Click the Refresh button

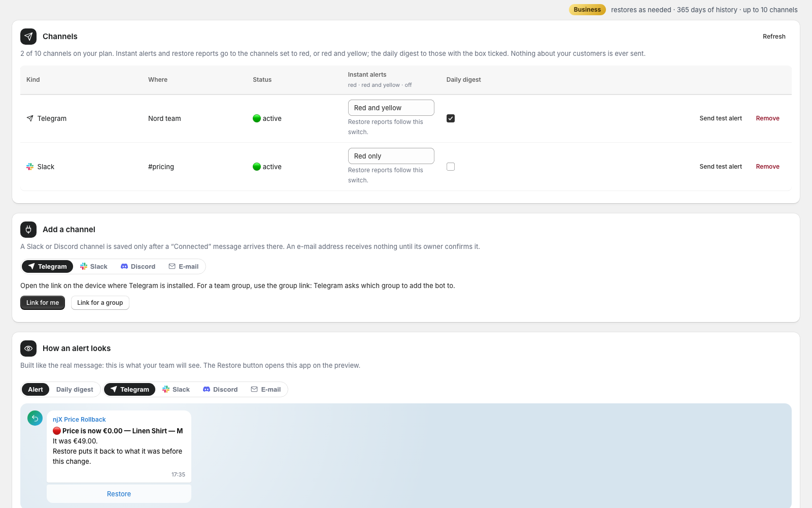pyautogui.click(x=774, y=37)
